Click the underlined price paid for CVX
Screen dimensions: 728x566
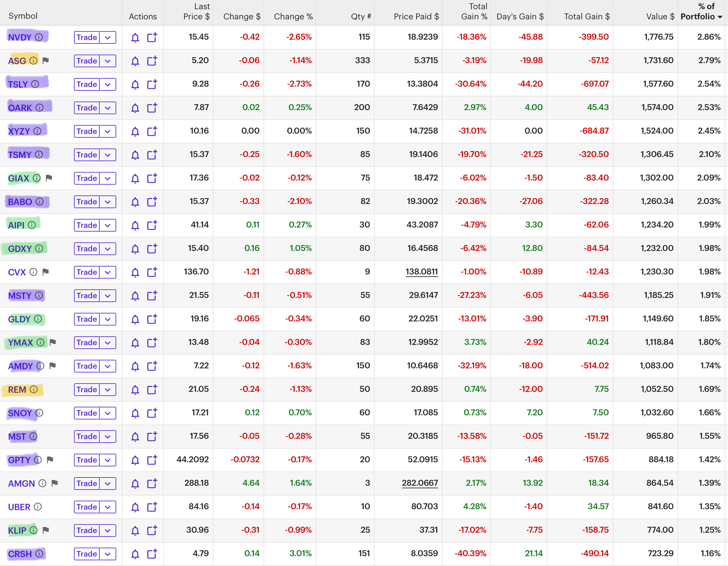pyautogui.click(x=421, y=272)
